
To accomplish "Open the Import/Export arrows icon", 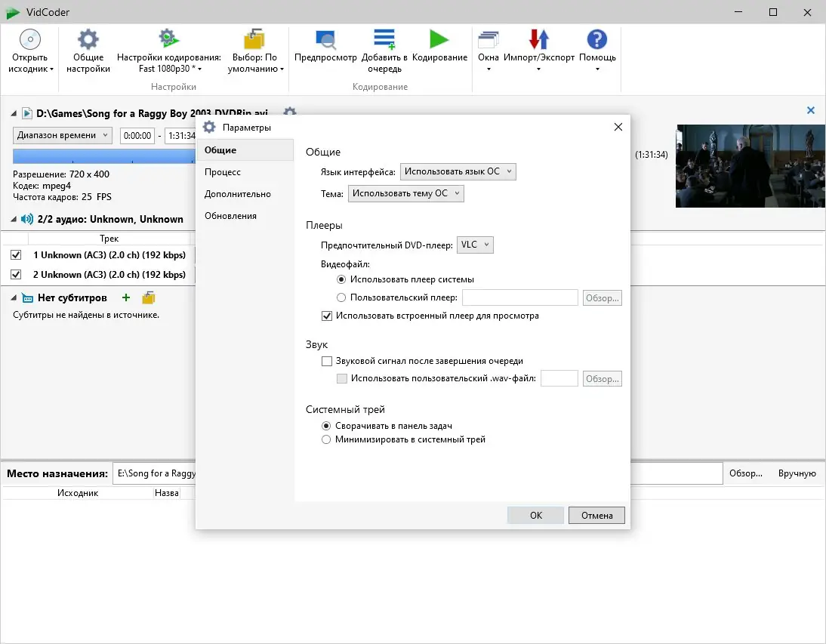I will coord(539,39).
